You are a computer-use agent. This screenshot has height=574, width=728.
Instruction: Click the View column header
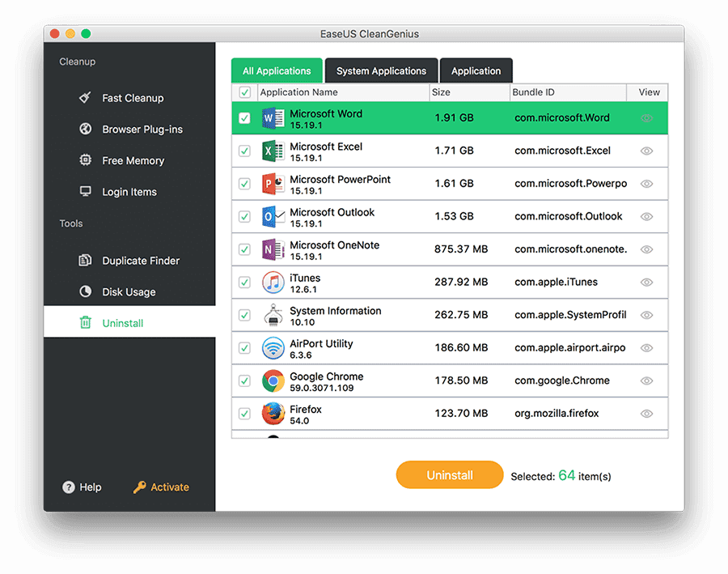pos(648,92)
